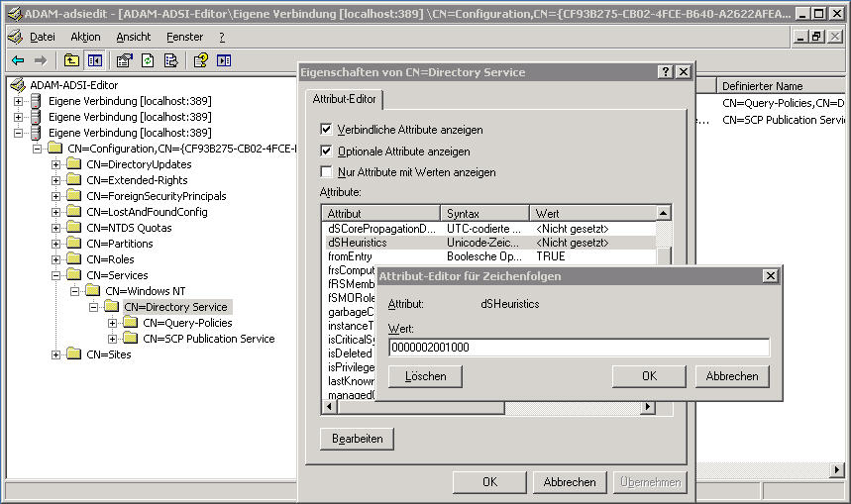Screen dimensions: 851x504
Task: Select the fromEntry attribute row
Action: point(488,256)
